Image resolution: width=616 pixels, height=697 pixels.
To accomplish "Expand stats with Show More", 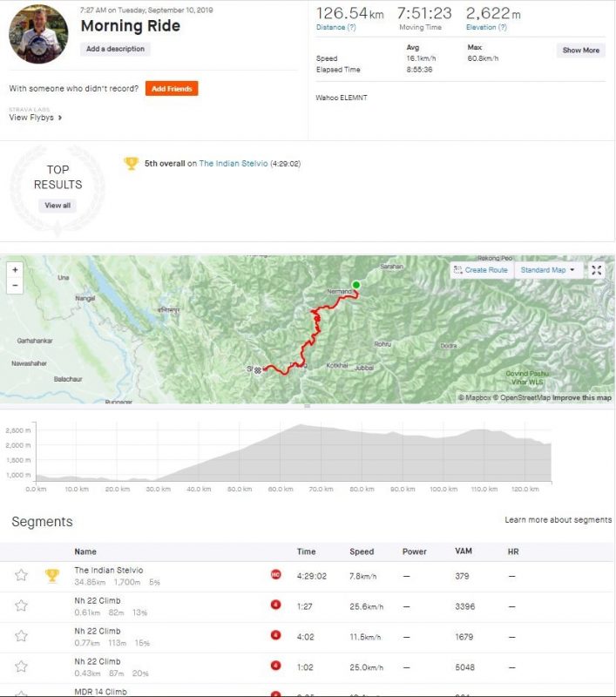I will click(x=580, y=51).
